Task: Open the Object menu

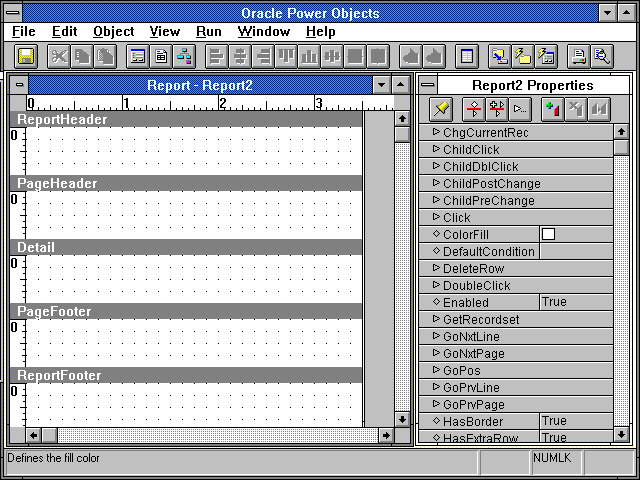Action: (x=113, y=31)
